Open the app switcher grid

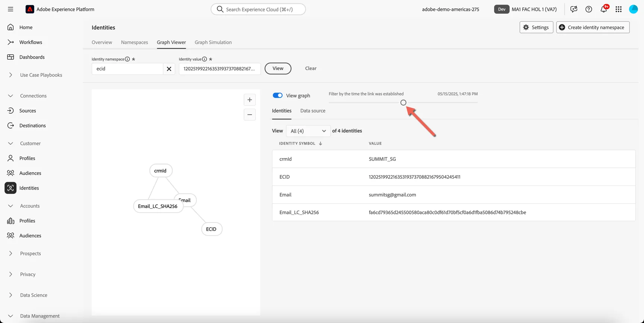pyautogui.click(x=619, y=9)
